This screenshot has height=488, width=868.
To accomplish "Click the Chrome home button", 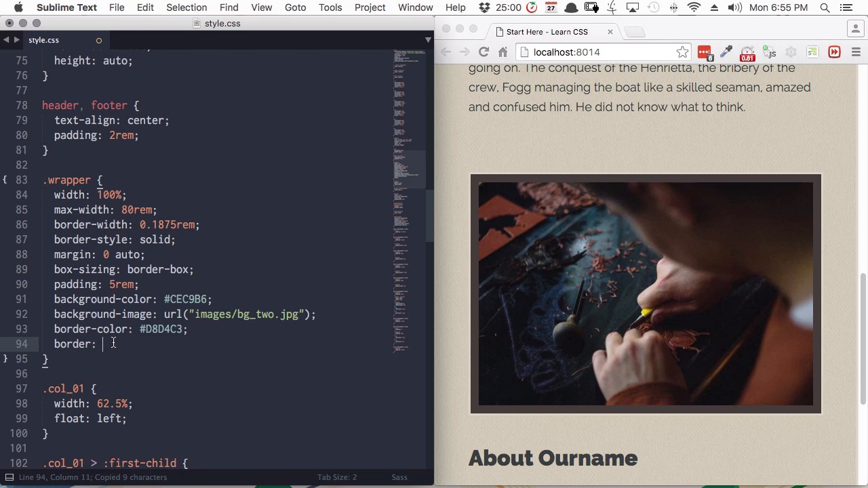I will 502,52.
